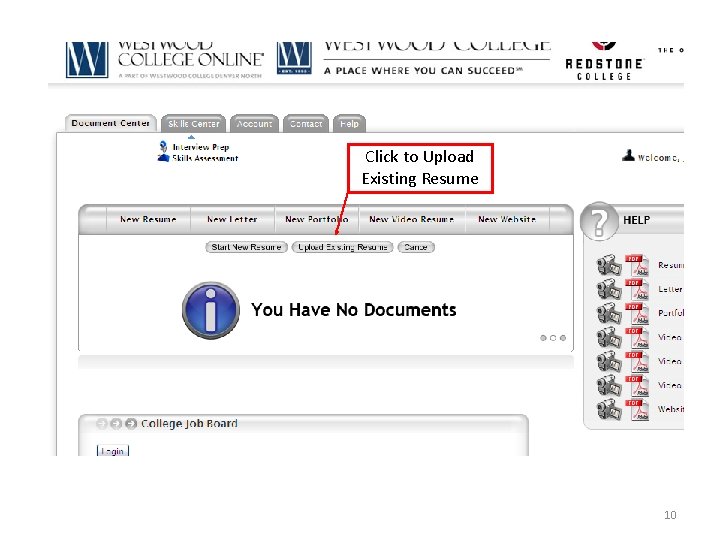Click the Cancel button
Viewport: 720px width, 540px height.
[416, 247]
